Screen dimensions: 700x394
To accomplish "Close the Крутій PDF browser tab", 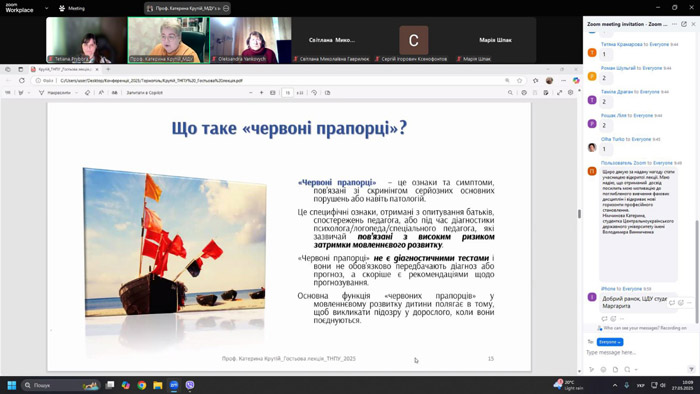I will coord(97,70).
